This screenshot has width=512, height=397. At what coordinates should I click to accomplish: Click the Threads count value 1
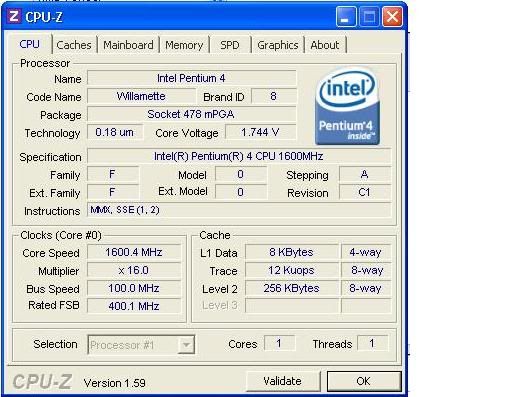click(x=372, y=343)
